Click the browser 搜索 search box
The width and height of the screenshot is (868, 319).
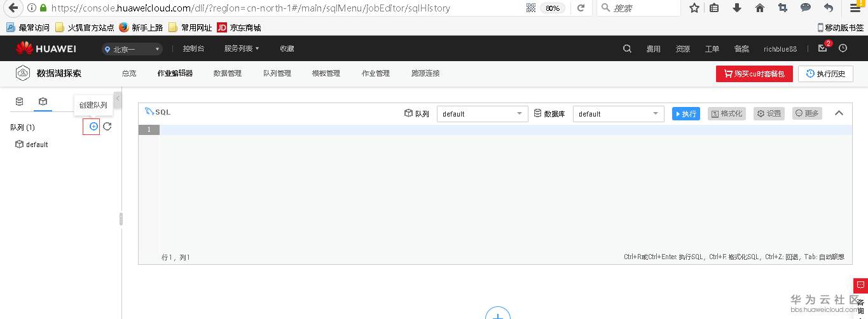tap(639, 8)
